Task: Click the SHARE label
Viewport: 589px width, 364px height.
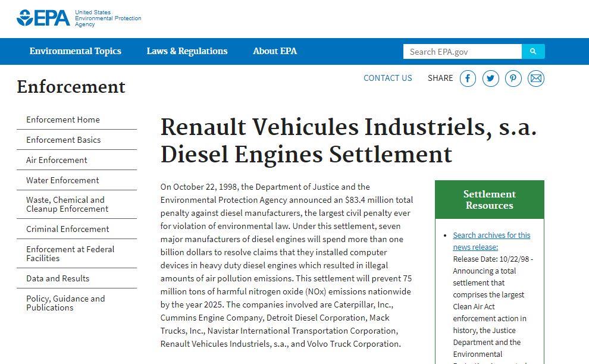Action: coord(440,78)
